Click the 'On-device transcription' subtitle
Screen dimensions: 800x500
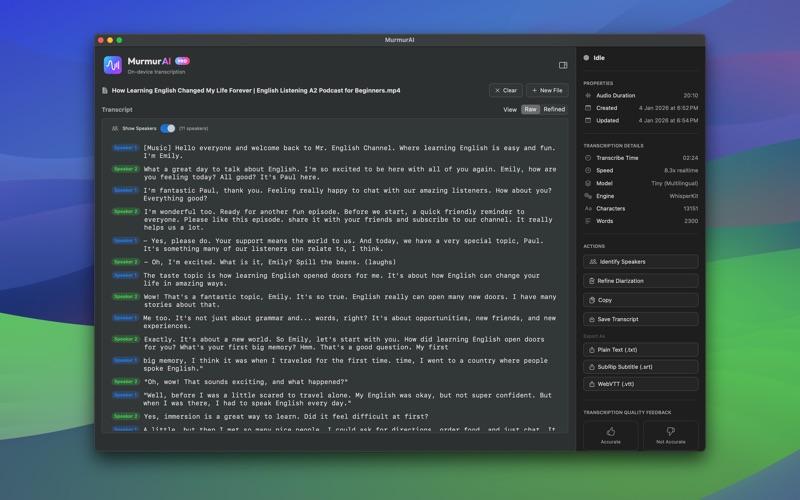(x=156, y=72)
